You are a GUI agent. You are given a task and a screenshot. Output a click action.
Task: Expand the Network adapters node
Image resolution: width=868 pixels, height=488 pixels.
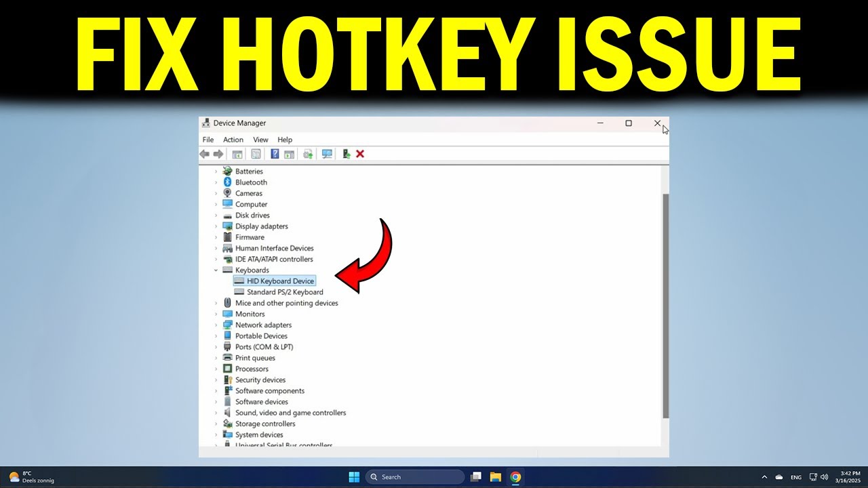[x=216, y=325]
